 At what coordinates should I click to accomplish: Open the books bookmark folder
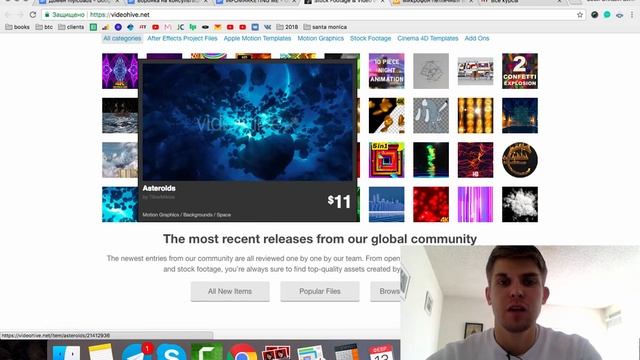(x=18, y=27)
